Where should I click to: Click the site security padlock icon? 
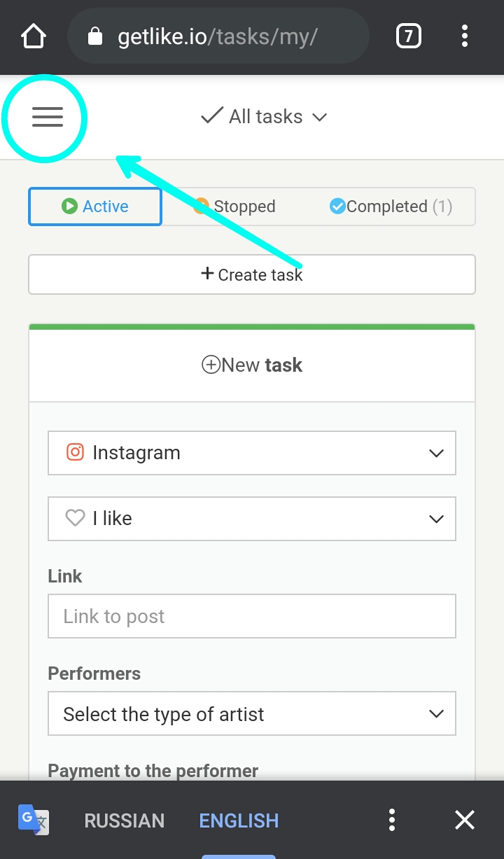95,36
